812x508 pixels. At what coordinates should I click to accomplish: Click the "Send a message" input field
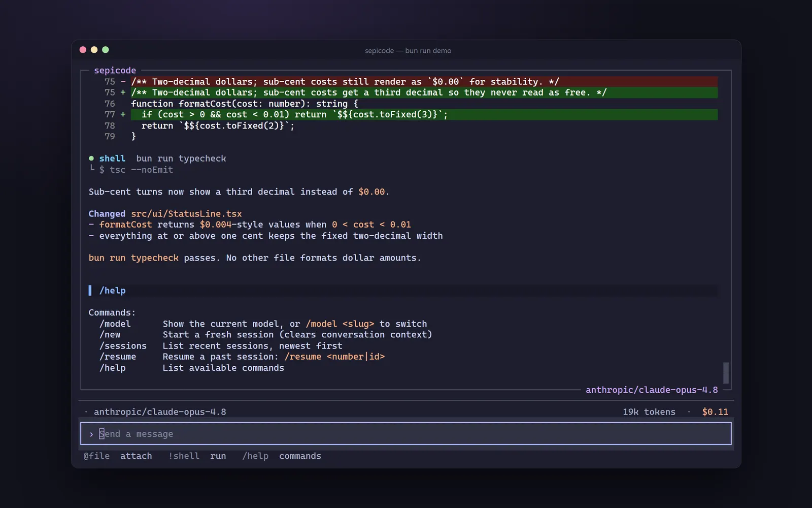point(405,434)
